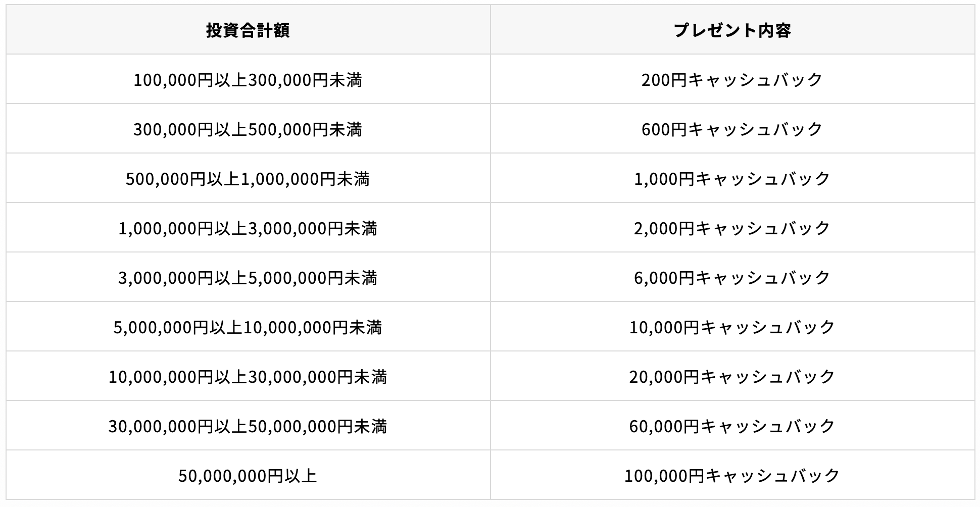Select the 10,000,000円以上30,000,000円未満 cell
The width and height of the screenshot is (980, 507).
(248, 376)
